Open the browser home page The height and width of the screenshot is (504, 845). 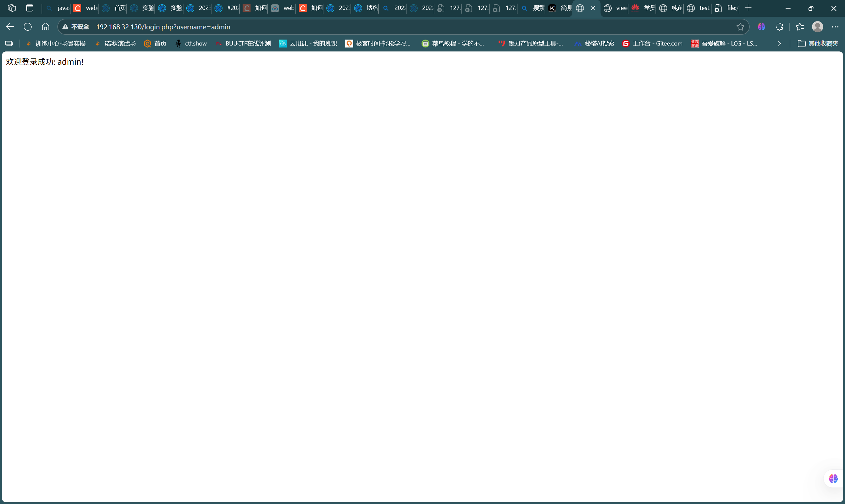click(x=46, y=27)
